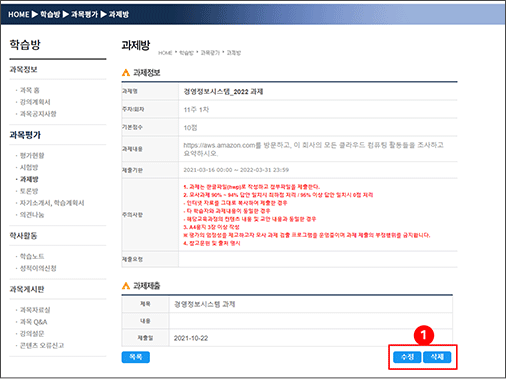Open 과목 Q&A in the sidebar
Image resolution: width=506 pixels, height=379 pixels.
click(x=33, y=322)
